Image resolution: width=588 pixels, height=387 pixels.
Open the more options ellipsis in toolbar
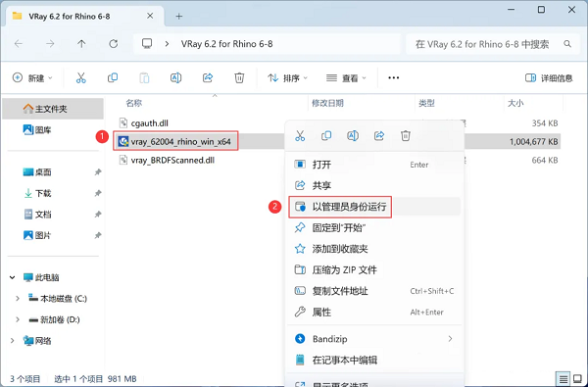click(393, 77)
